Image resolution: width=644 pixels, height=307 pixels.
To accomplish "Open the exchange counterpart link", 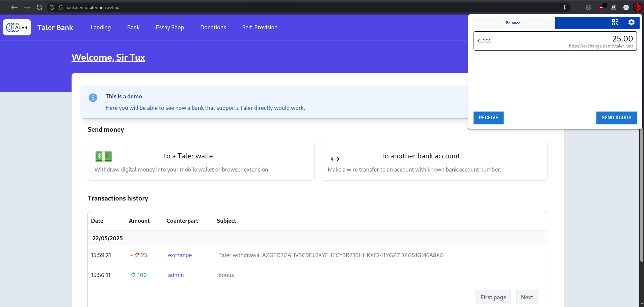I will (180, 255).
